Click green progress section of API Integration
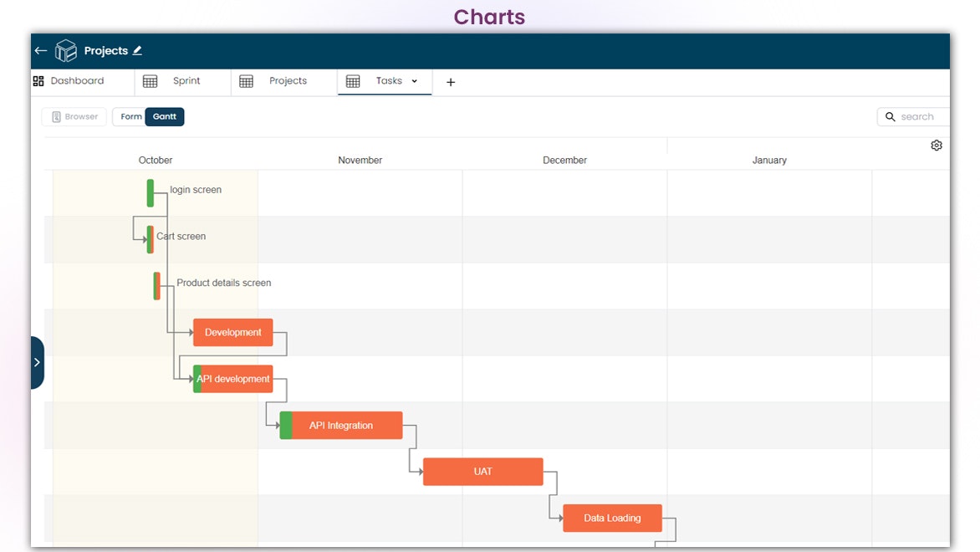This screenshot has width=980, height=552. point(286,425)
